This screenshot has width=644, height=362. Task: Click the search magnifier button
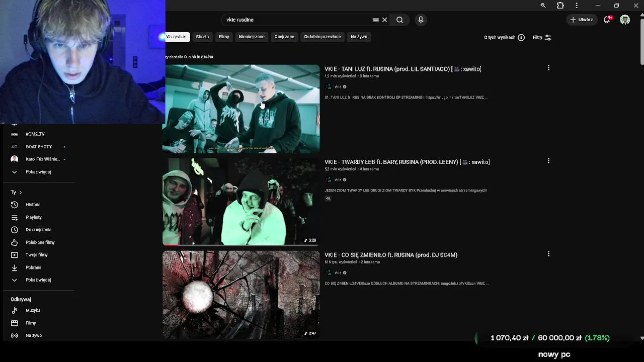(x=399, y=20)
